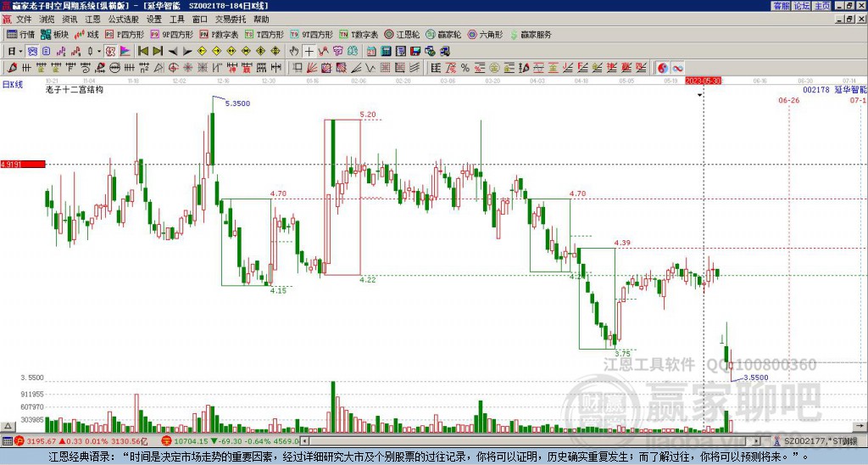Image resolution: width=868 pixels, height=465 pixels.
Task: Click the 5.3500 high price label
Action: point(237,104)
